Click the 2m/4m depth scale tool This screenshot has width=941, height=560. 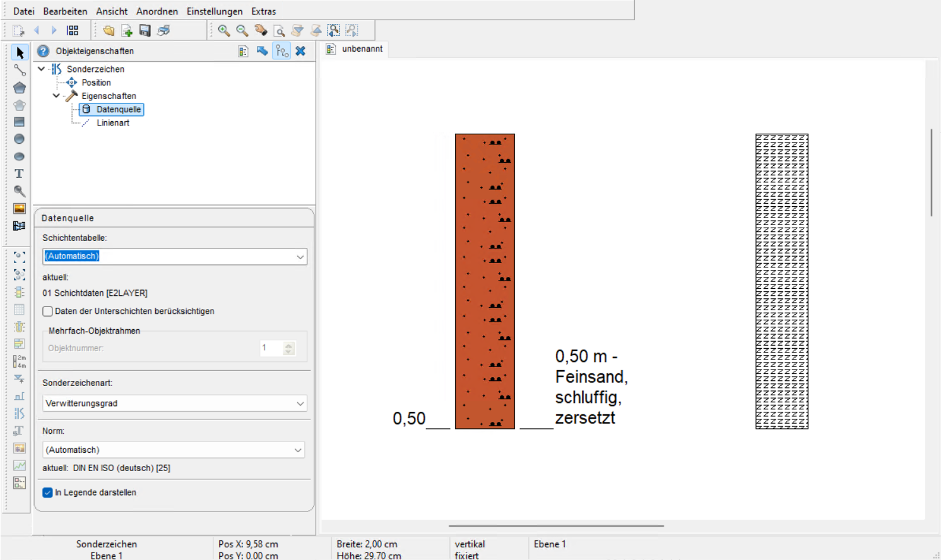coord(20,361)
